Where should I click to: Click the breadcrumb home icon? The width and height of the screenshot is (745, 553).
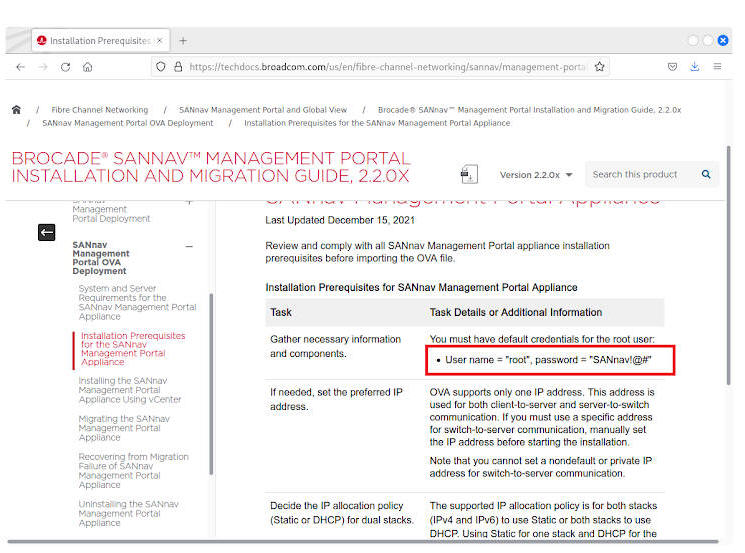pyautogui.click(x=16, y=110)
